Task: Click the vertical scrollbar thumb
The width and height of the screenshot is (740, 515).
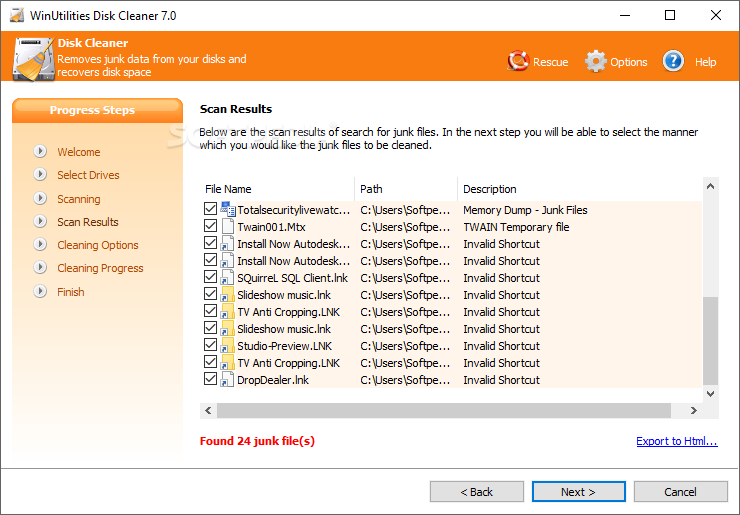Action: [711, 341]
